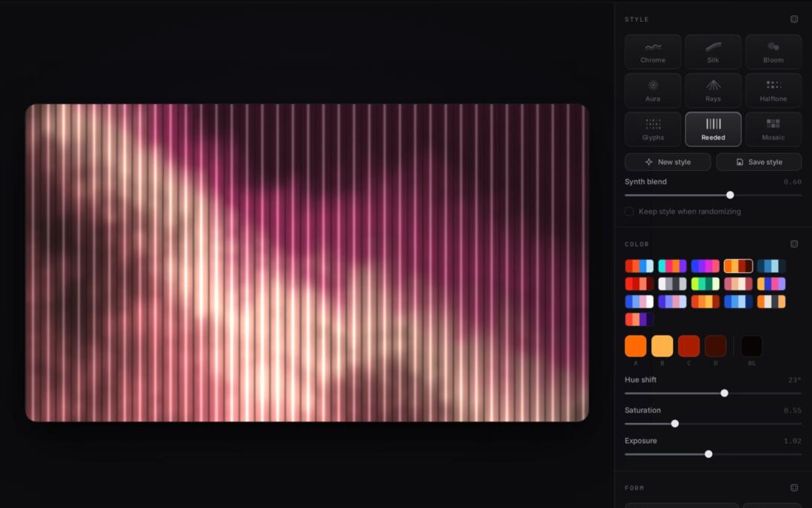Choose the blue-sky-navy palette preset
This screenshot has width=812, height=508.
click(738, 301)
